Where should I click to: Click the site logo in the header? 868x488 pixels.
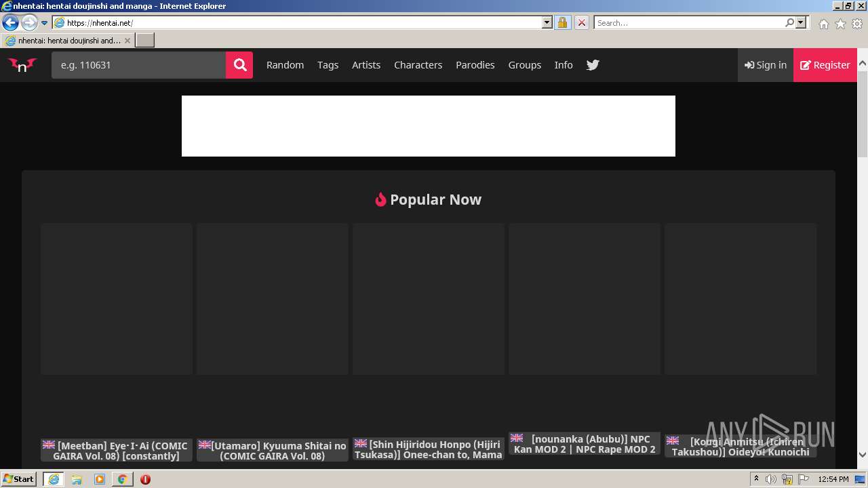[22, 65]
